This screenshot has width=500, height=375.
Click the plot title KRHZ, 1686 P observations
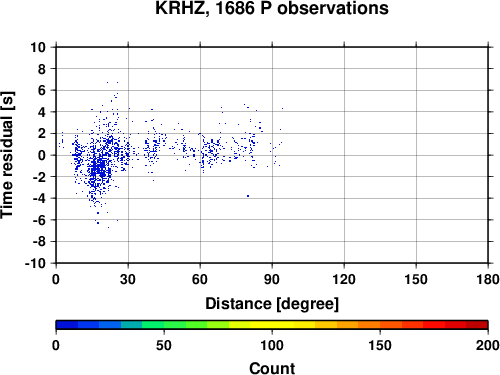272,8
